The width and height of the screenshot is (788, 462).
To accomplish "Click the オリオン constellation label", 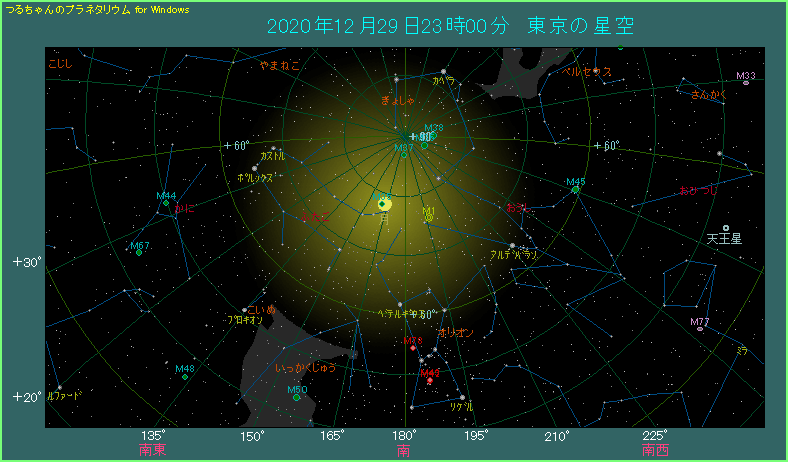I will click(x=455, y=332).
